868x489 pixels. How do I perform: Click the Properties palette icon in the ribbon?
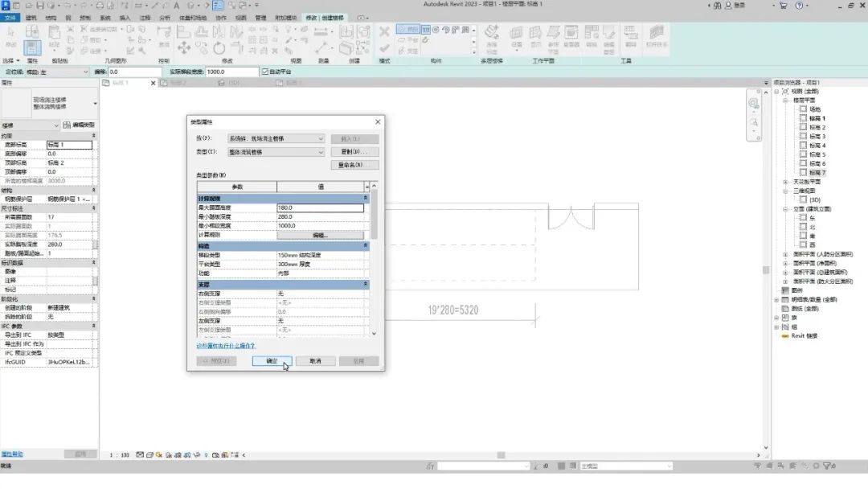tap(32, 47)
